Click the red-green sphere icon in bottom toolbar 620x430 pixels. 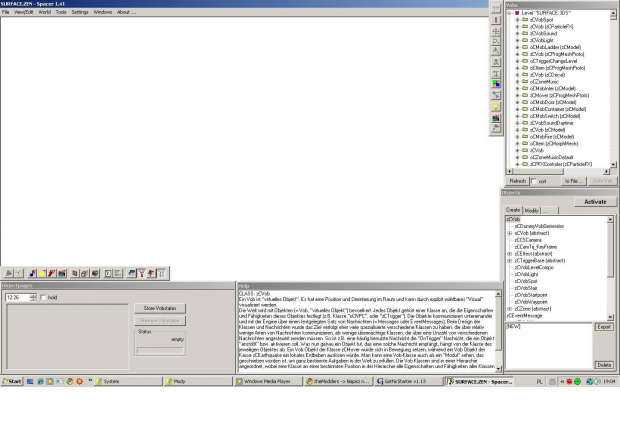tap(95, 273)
